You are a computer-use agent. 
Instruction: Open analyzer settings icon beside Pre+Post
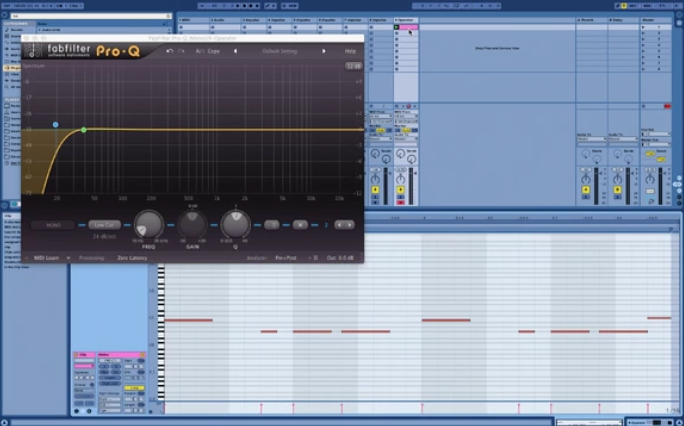click(x=315, y=258)
